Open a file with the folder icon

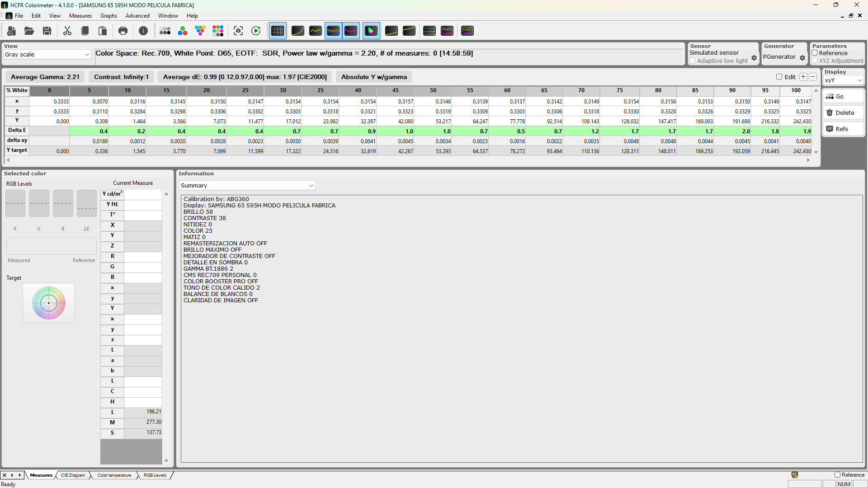pos(29,31)
